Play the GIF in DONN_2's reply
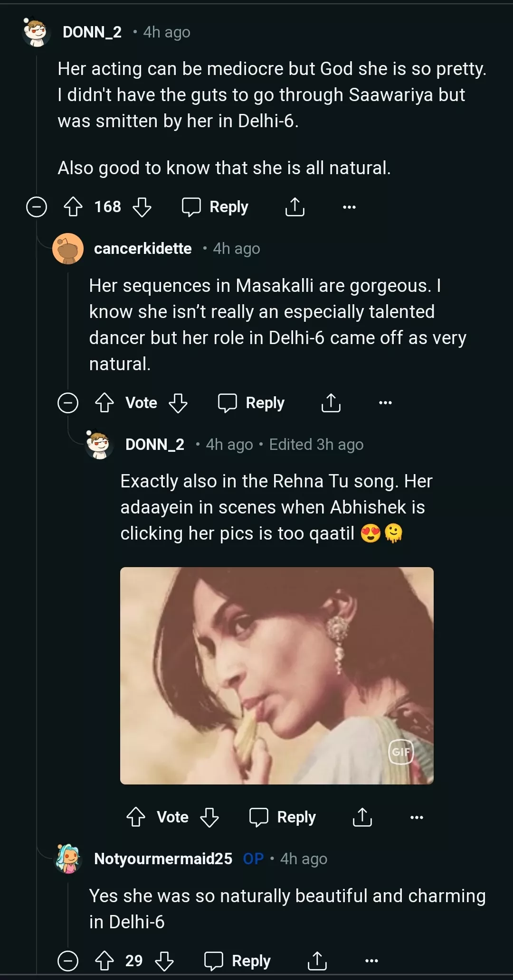 coord(276,675)
